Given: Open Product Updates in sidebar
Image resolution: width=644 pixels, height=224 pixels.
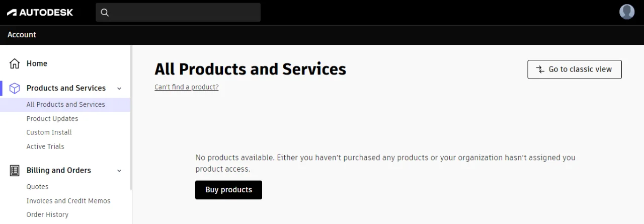Looking at the screenshot, I should tap(52, 119).
